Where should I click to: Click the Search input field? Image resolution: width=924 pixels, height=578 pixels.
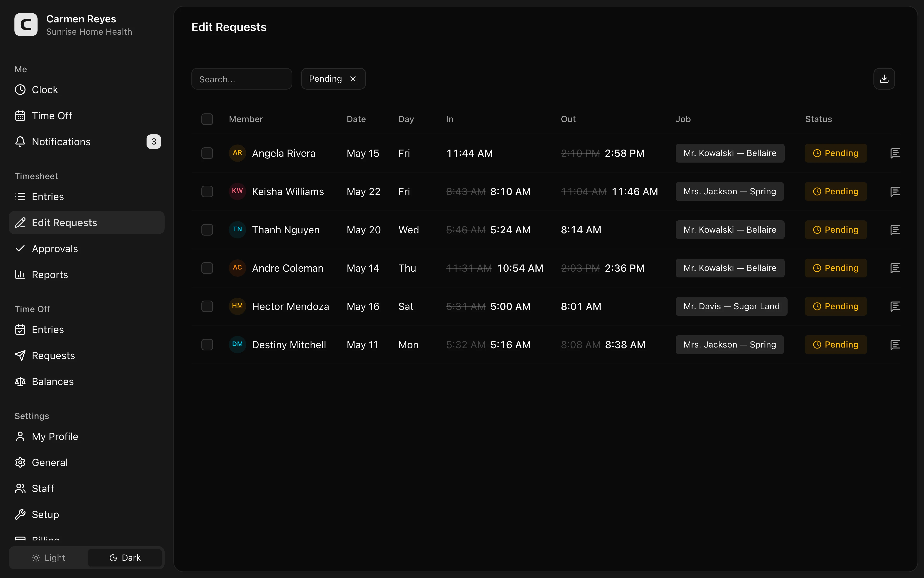click(x=242, y=79)
